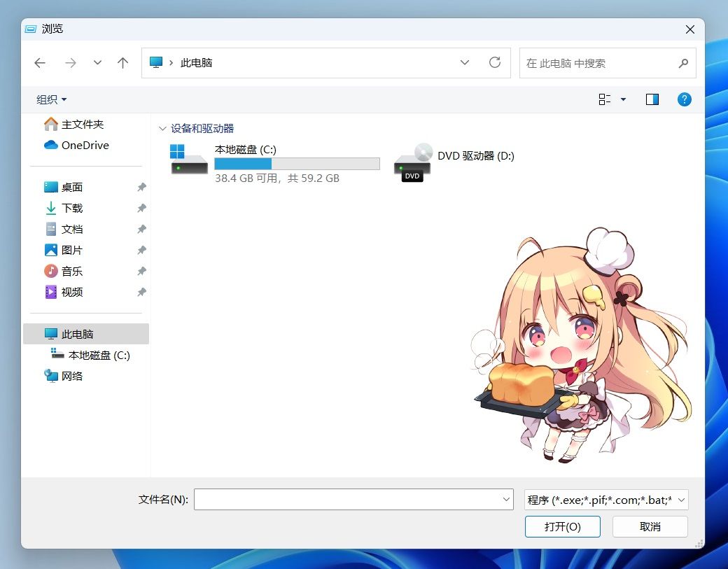Image resolution: width=728 pixels, height=569 pixels.
Task: Select the 本地磁盘 (C:) drive icon
Action: [189, 159]
